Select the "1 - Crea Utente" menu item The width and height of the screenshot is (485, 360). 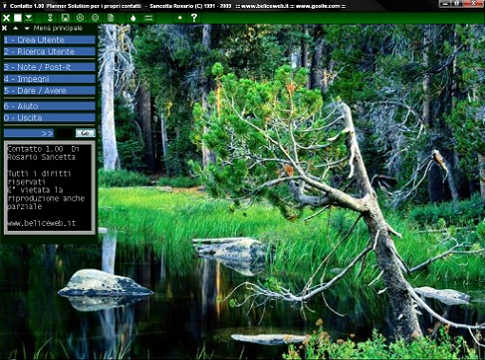50,40
